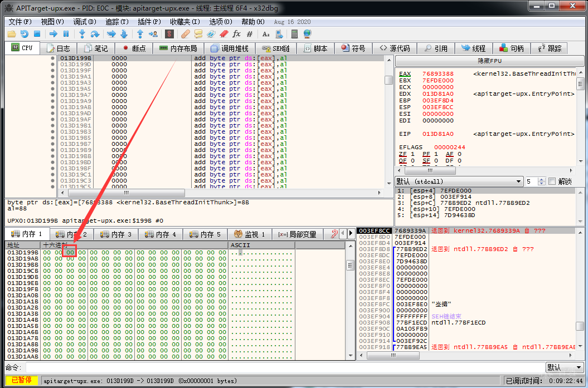Screen dimensions: 588x388
Task: Click the variables (#) toolbar icon
Action: tap(250, 34)
